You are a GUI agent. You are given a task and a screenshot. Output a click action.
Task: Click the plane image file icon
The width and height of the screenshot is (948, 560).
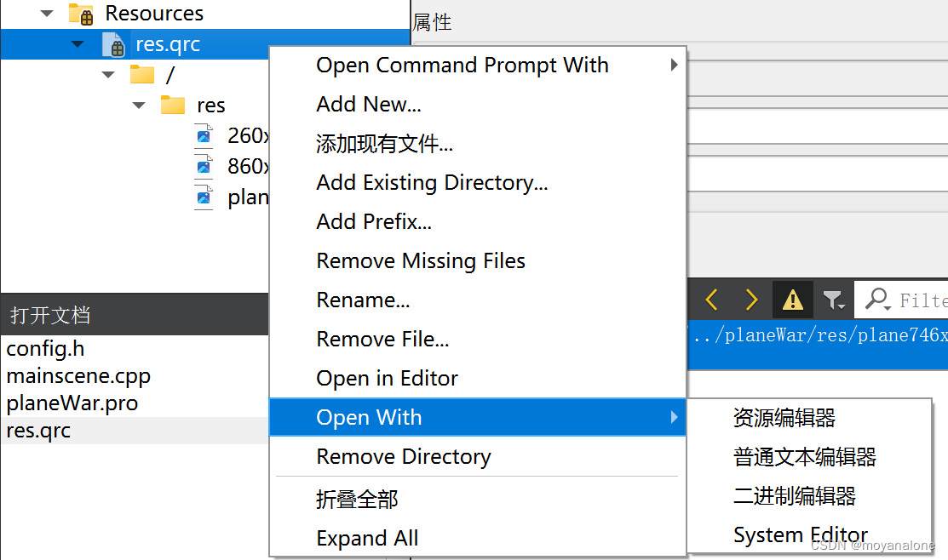coord(204,196)
